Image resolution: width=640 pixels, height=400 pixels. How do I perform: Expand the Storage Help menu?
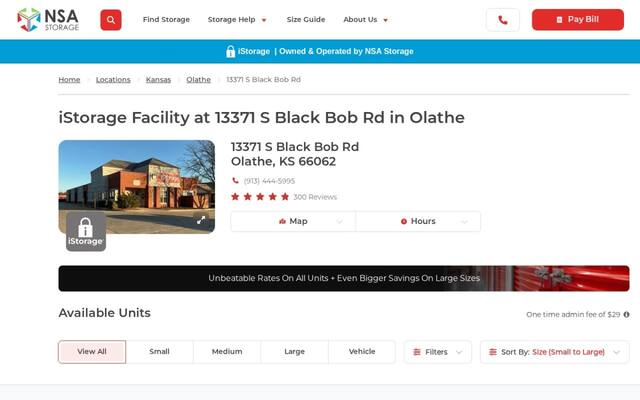click(x=237, y=20)
